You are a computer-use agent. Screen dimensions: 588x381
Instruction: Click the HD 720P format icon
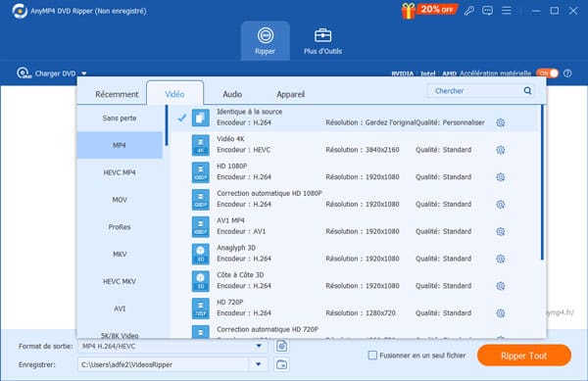[x=201, y=309]
